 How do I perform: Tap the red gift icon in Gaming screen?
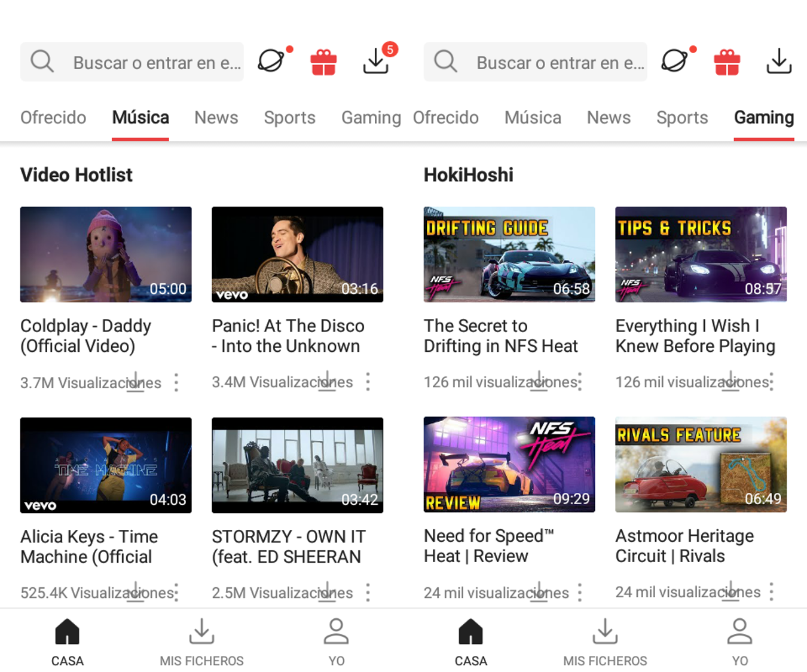(x=727, y=62)
